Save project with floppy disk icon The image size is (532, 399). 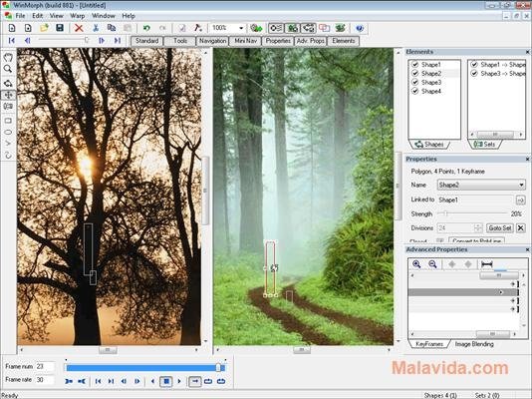[60, 28]
